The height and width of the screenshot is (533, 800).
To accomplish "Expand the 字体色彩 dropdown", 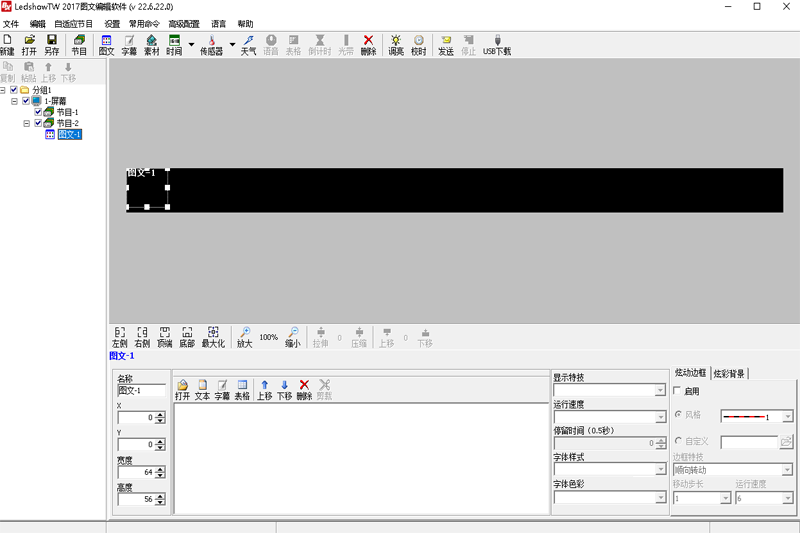I will (x=609, y=497).
